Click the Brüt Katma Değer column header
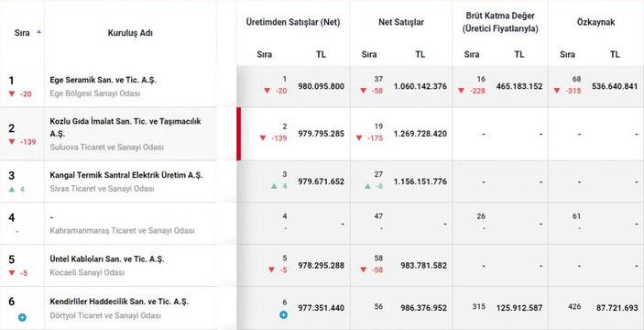 (500, 22)
